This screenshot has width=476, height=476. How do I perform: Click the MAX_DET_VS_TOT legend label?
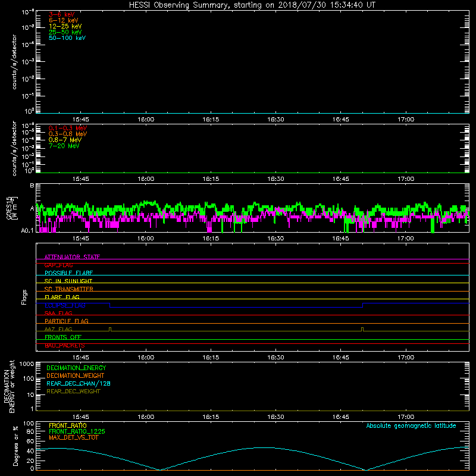73,437
